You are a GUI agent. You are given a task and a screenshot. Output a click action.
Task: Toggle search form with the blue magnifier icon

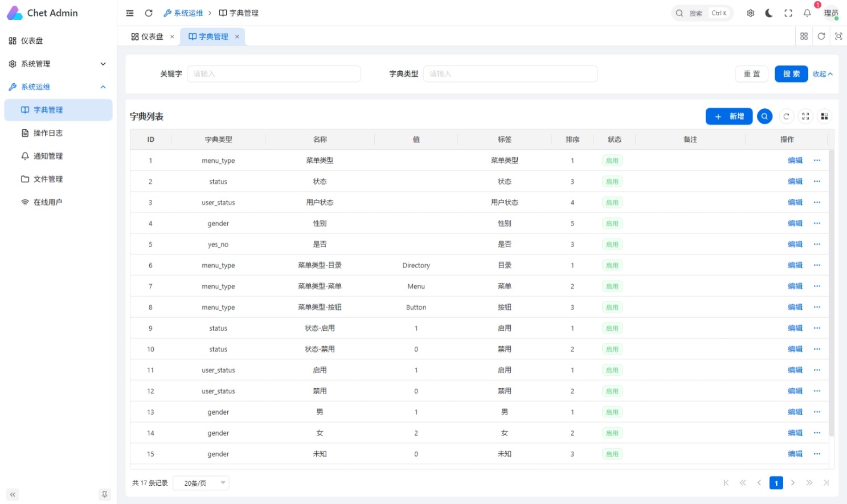(x=764, y=116)
